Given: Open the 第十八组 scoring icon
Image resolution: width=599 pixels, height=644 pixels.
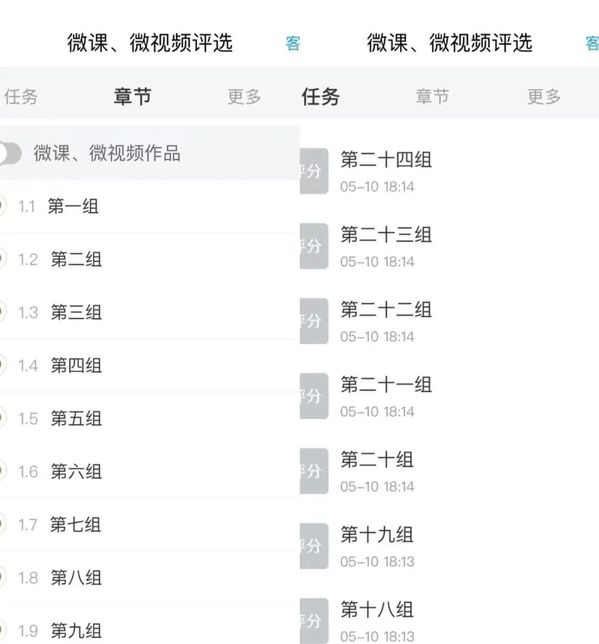Looking at the screenshot, I should 314,621.
